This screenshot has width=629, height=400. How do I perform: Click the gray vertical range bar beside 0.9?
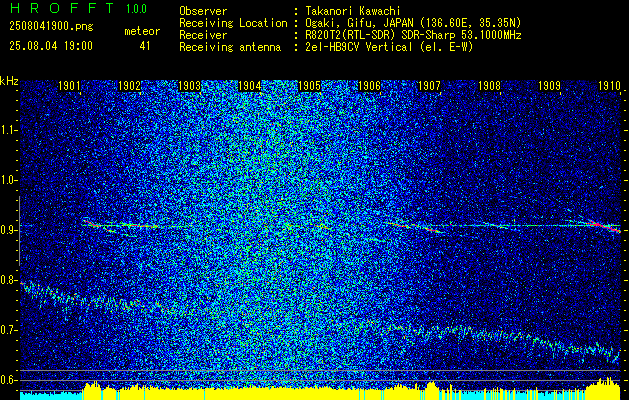[x=19, y=231]
